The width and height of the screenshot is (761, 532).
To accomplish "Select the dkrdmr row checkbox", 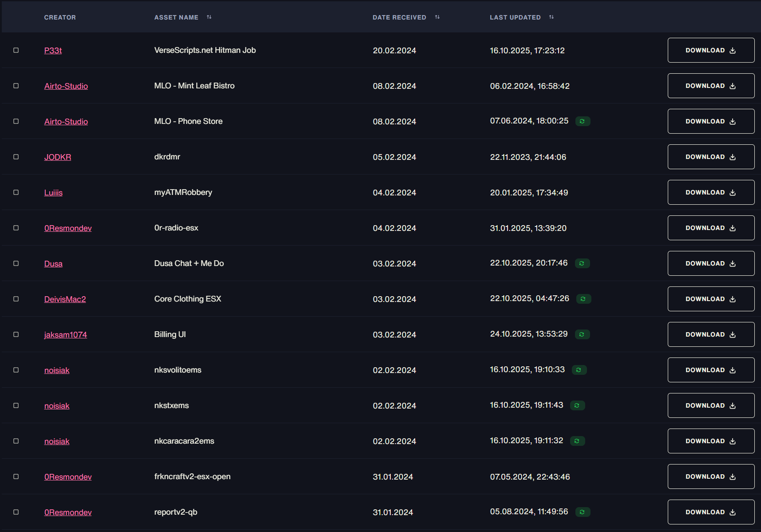I will coord(16,157).
